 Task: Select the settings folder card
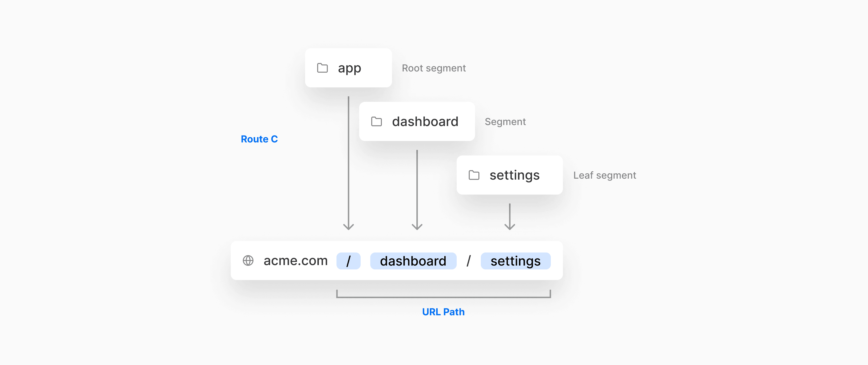point(510,175)
